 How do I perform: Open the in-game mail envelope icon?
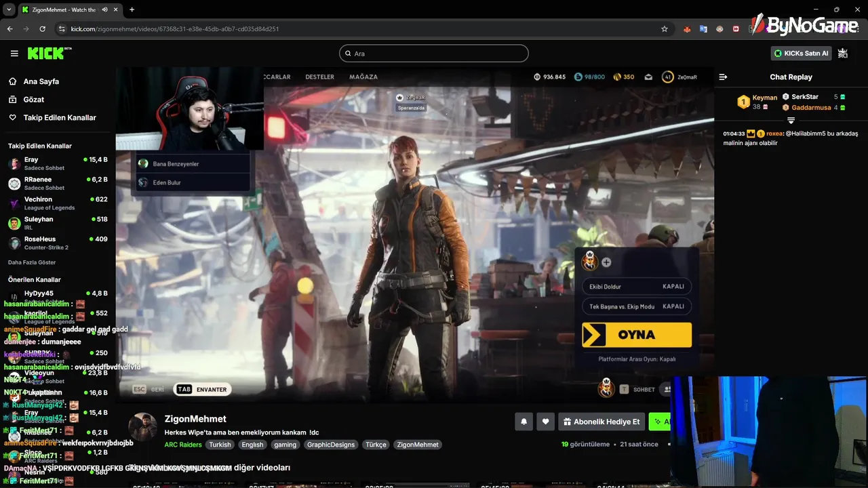[648, 77]
